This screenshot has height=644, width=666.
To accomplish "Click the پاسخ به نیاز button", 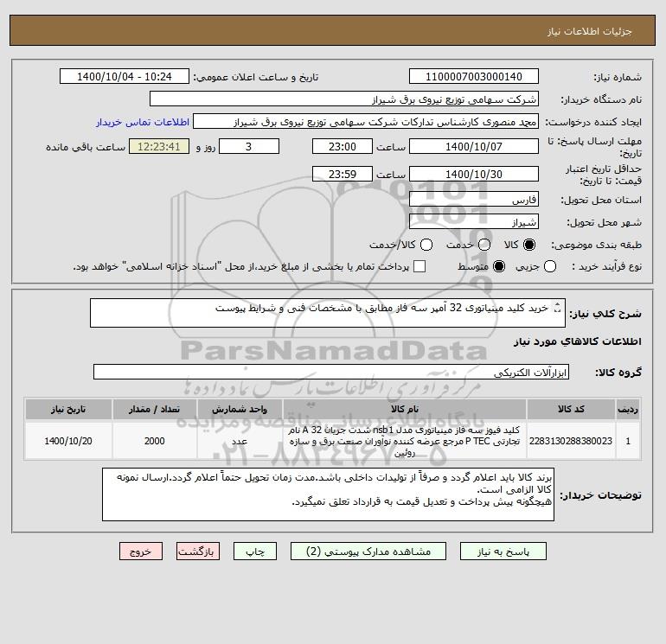I will 503,552.
